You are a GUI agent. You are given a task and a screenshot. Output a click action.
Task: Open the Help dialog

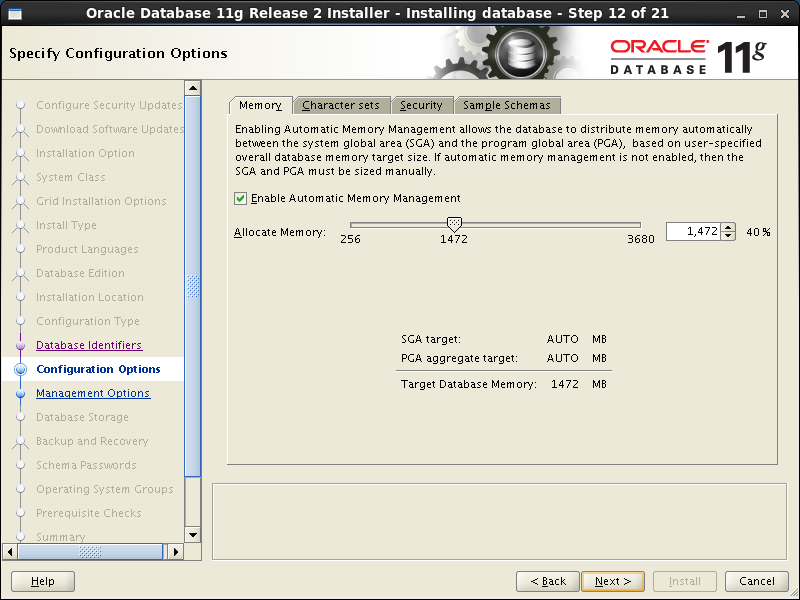(42, 581)
